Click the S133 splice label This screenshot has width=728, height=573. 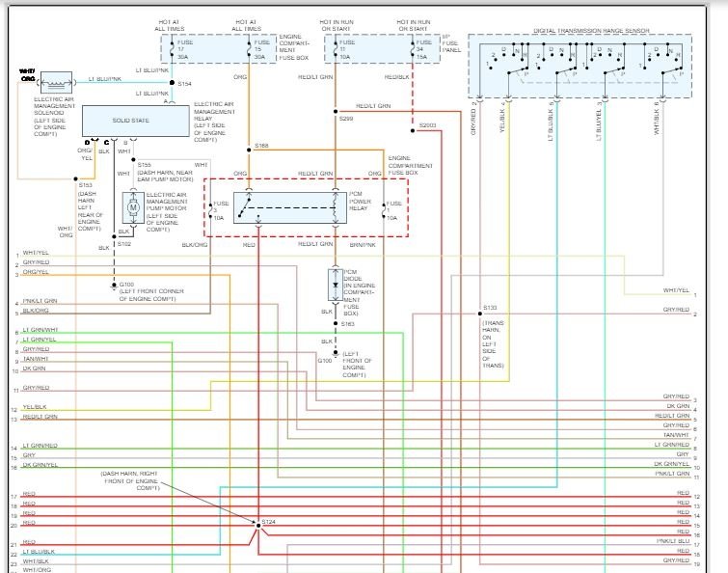(490, 308)
